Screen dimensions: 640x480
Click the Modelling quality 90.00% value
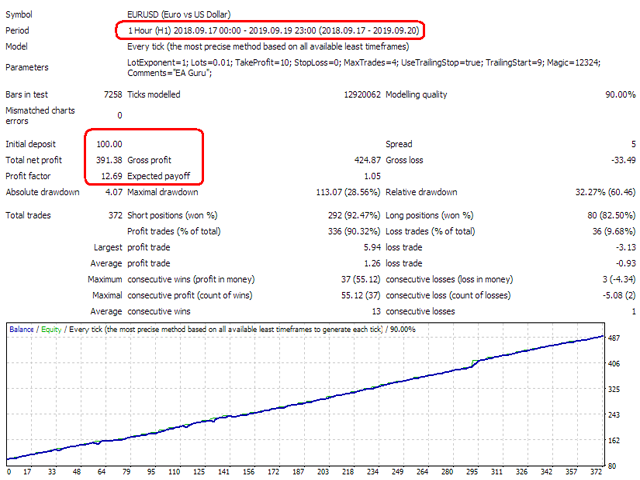pyautogui.click(x=620, y=95)
